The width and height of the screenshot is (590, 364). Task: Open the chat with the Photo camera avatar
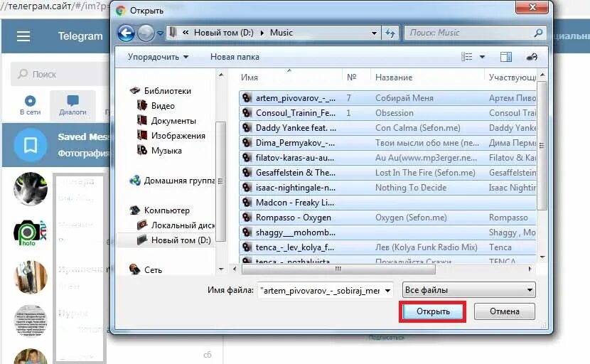[x=31, y=232]
